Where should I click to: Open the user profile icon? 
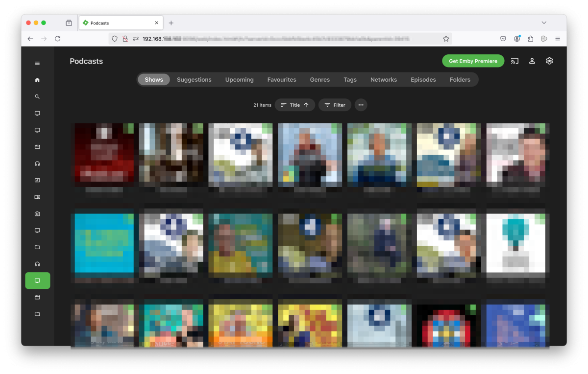(x=532, y=61)
